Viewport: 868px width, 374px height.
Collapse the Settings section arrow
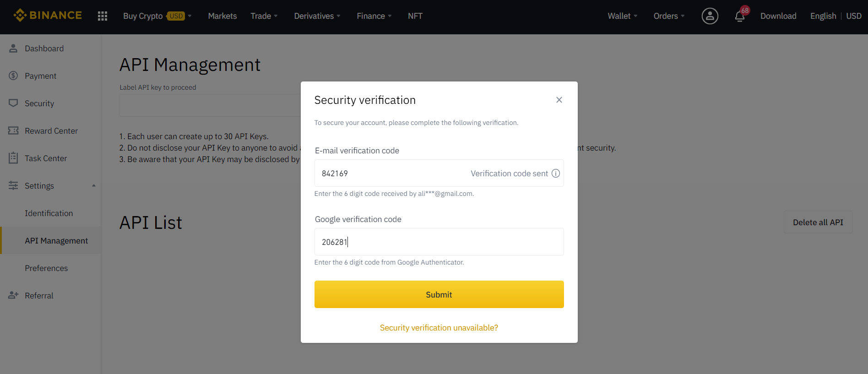click(94, 185)
